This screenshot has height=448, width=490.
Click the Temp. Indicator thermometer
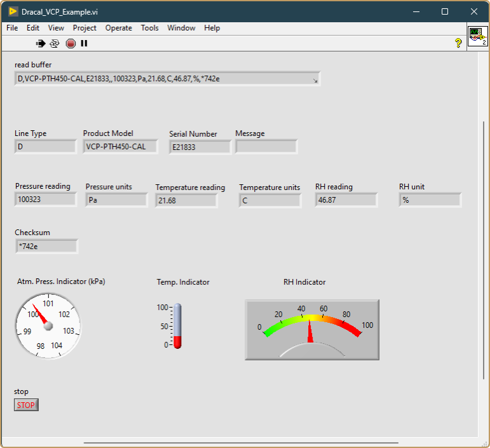point(177,326)
